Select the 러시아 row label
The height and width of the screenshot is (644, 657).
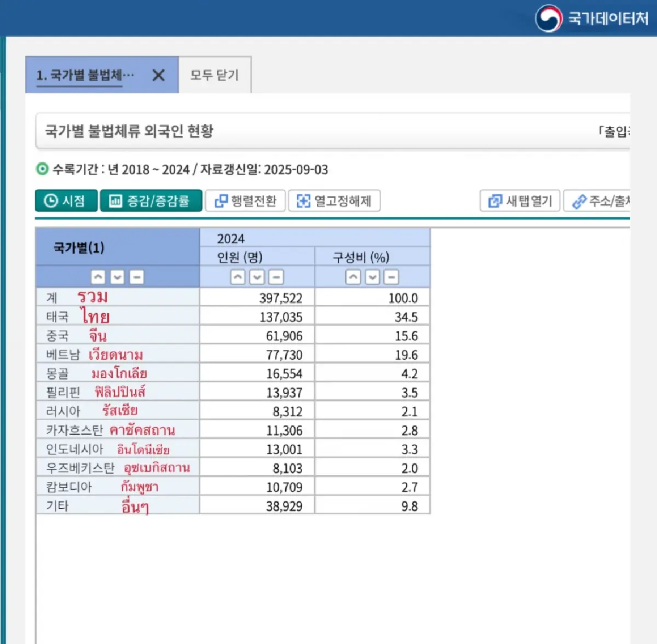coord(64,411)
